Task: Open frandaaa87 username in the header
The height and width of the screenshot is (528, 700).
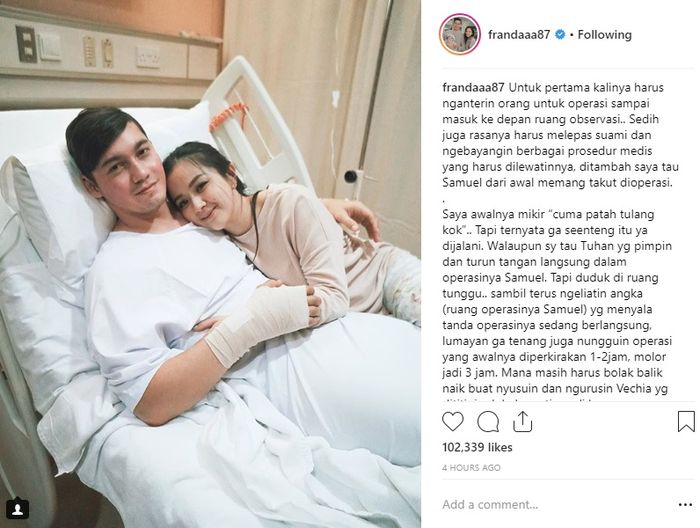Action: pyautogui.click(x=519, y=34)
